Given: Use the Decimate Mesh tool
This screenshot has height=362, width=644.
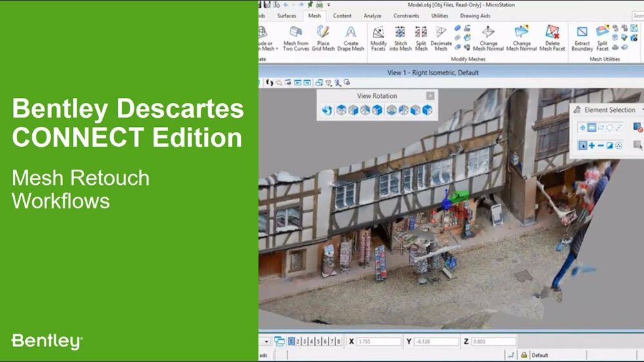Looking at the screenshot, I should 441,38.
